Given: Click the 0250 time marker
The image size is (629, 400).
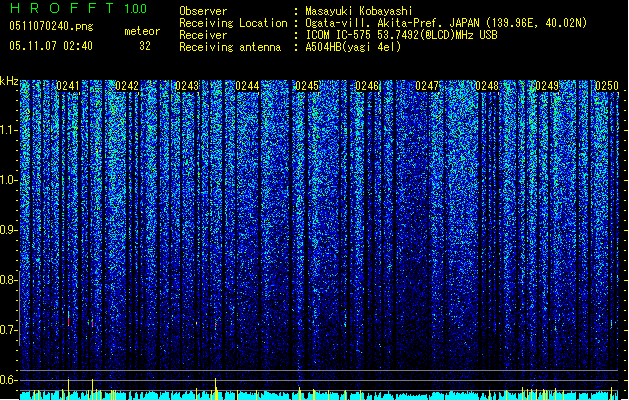Looking at the screenshot, I should point(607,86).
